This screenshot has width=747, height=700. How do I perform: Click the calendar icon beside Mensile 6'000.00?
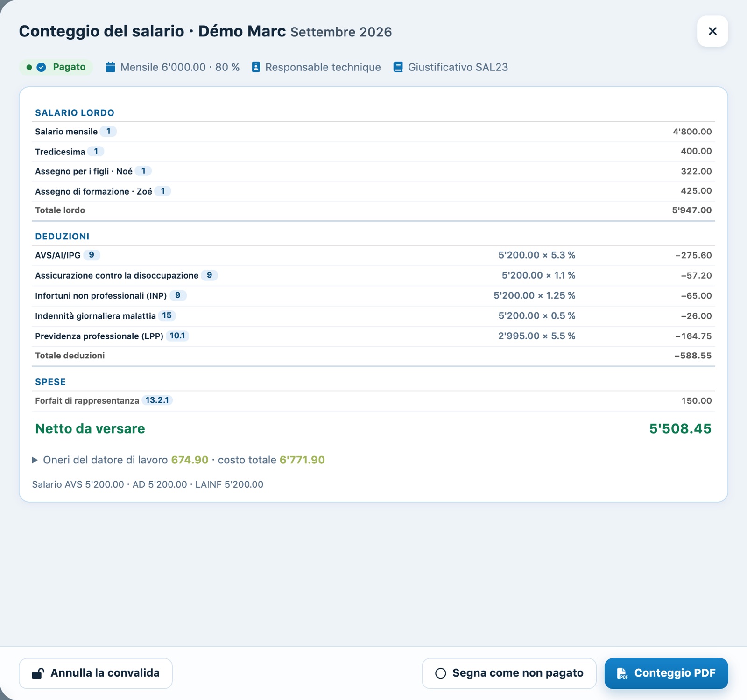click(110, 67)
